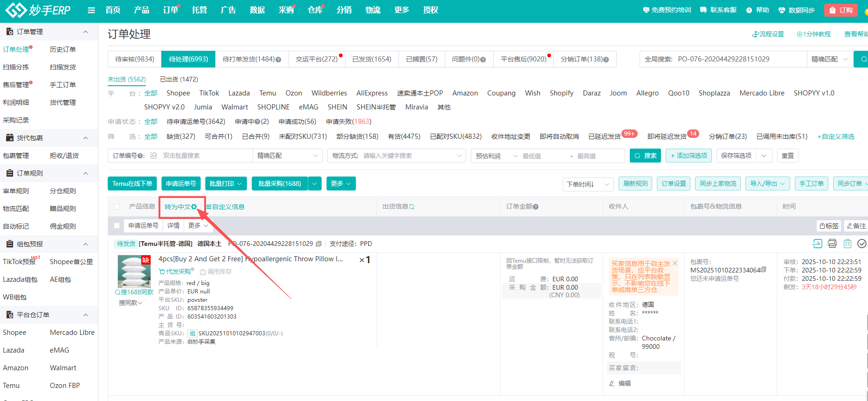Open the 物流方式 dropdown
The image size is (868, 401).
[397, 156]
